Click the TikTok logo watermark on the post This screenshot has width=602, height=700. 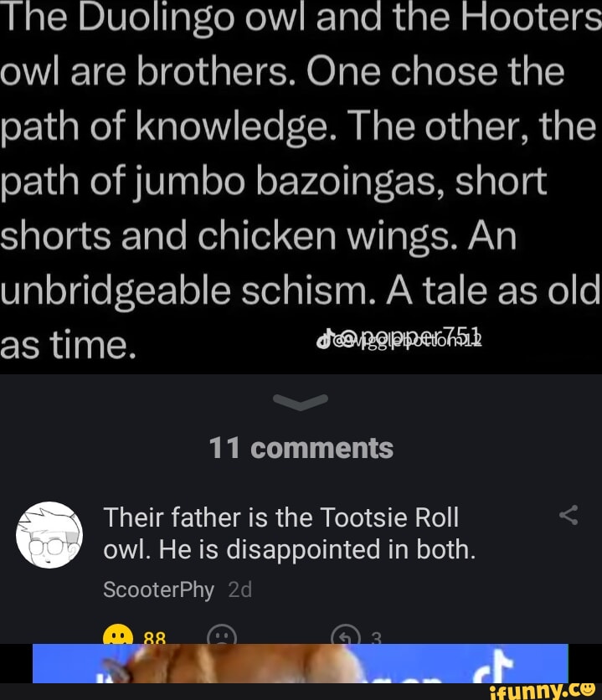point(323,342)
